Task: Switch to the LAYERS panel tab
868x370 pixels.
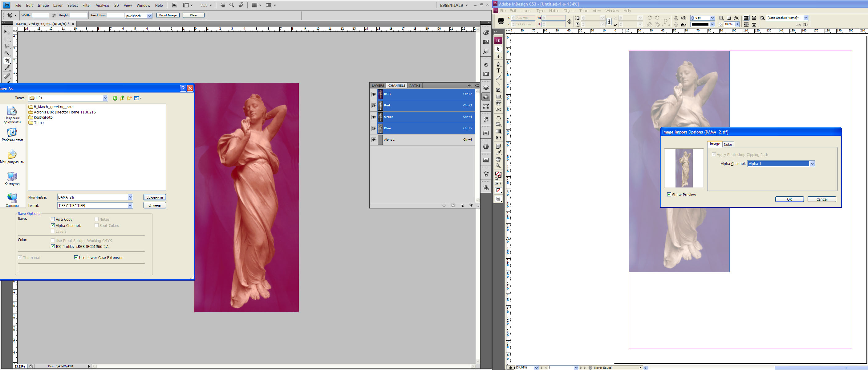Action: tap(378, 86)
